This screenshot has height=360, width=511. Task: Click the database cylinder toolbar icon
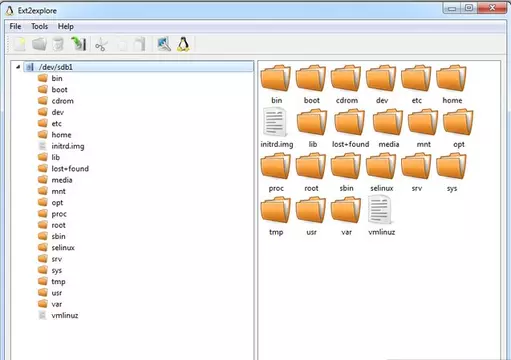(58, 44)
